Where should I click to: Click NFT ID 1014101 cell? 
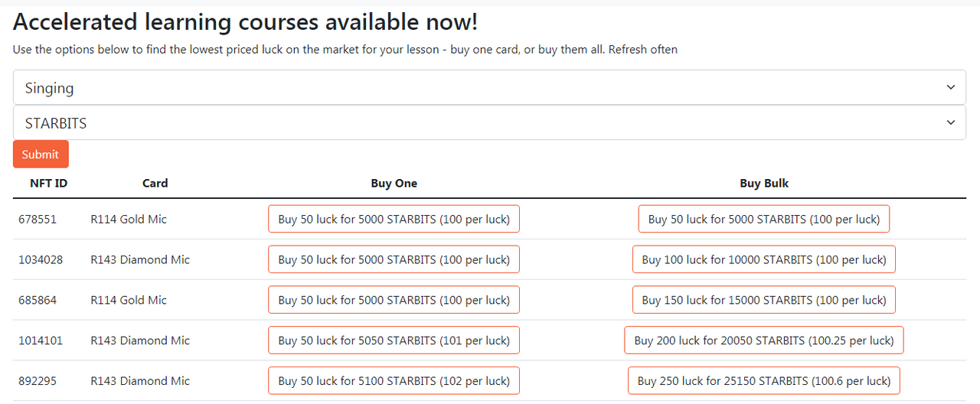[41, 340]
